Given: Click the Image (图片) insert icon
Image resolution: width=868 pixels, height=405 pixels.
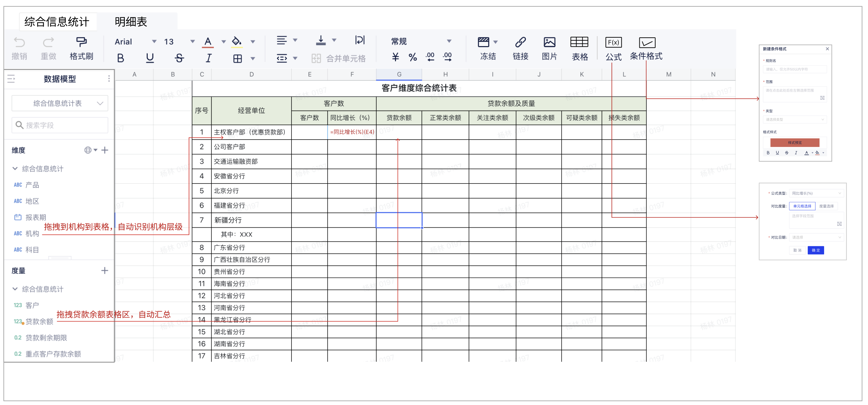Looking at the screenshot, I should coord(549,42).
